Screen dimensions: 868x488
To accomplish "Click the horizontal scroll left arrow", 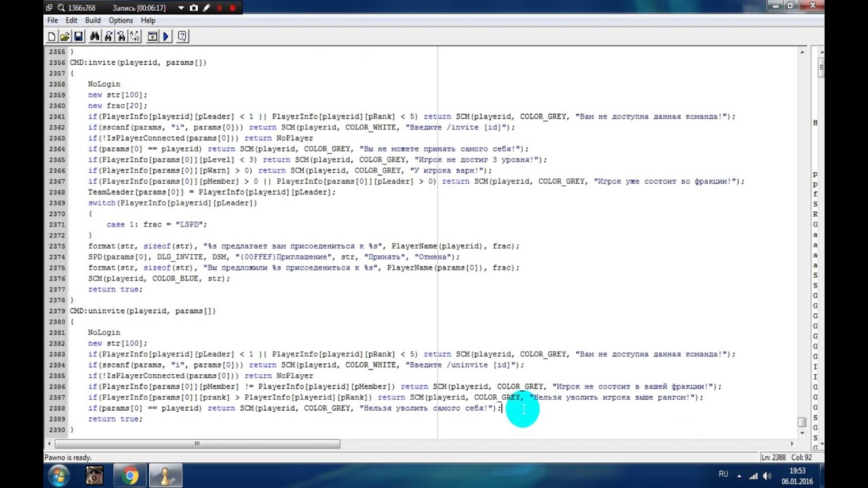I will coord(50,444).
